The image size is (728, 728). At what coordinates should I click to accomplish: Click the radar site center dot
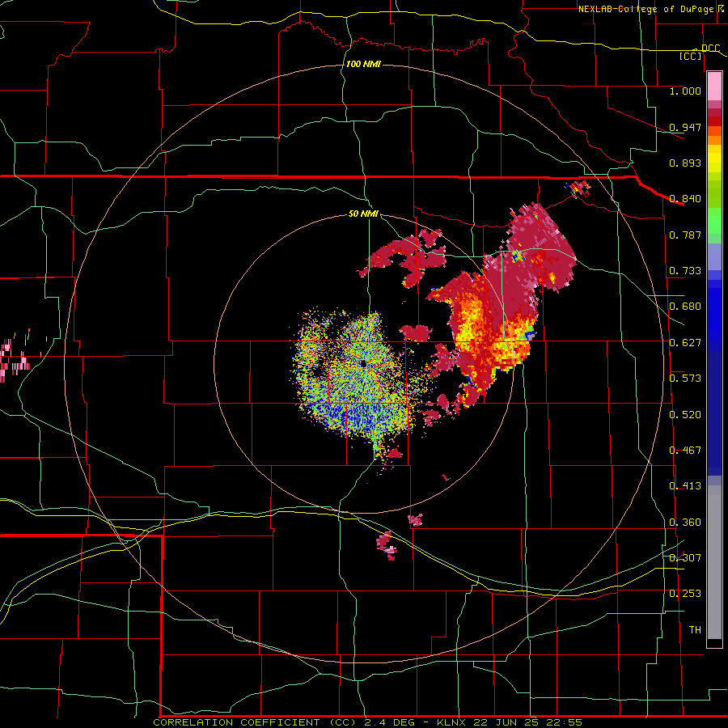click(363, 363)
